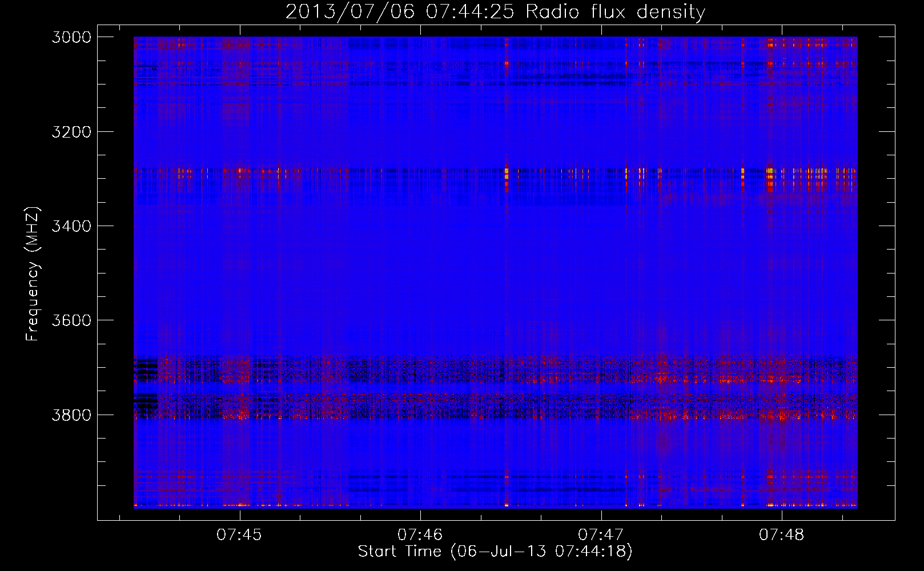Image resolution: width=924 pixels, height=571 pixels.
Task: Select the 3200 frequency tick label
Action: click(x=71, y=132)
